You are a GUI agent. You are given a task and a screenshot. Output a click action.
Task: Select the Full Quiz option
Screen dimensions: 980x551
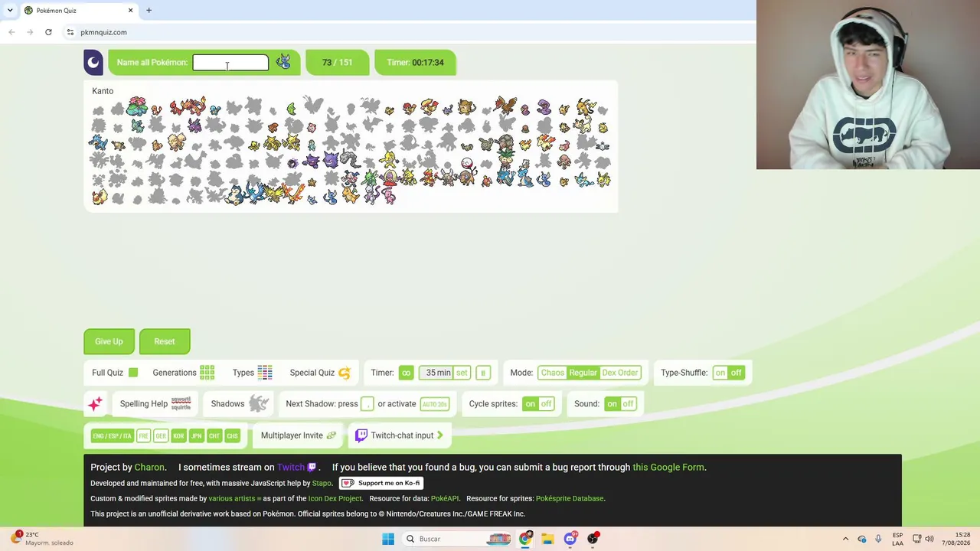(x=115, y=373)
